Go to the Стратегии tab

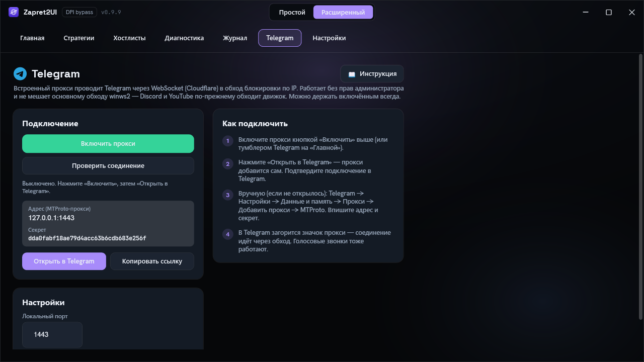click(79, 38)
